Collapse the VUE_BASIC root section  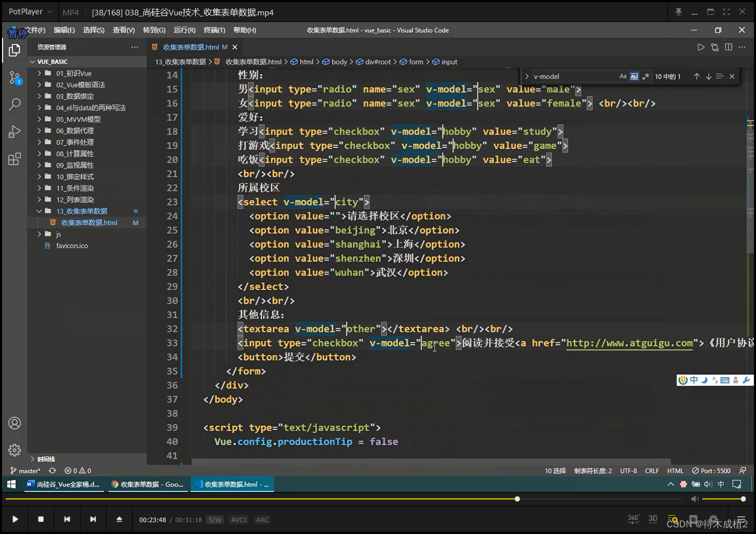pyautogui.click(x=33, y=61)
